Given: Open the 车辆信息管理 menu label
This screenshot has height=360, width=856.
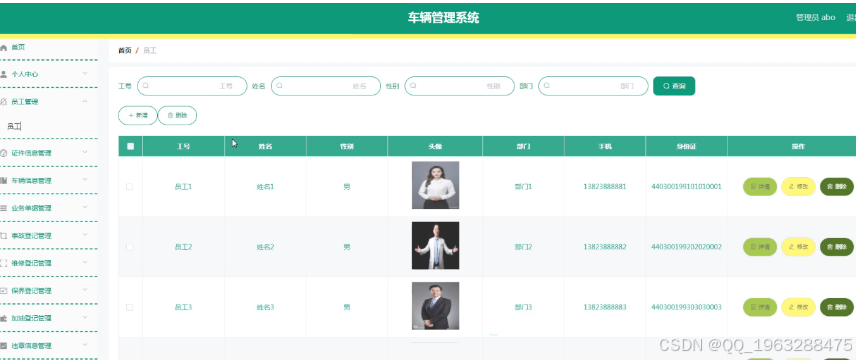Looking at the screenshot, I should click(31, 180).
